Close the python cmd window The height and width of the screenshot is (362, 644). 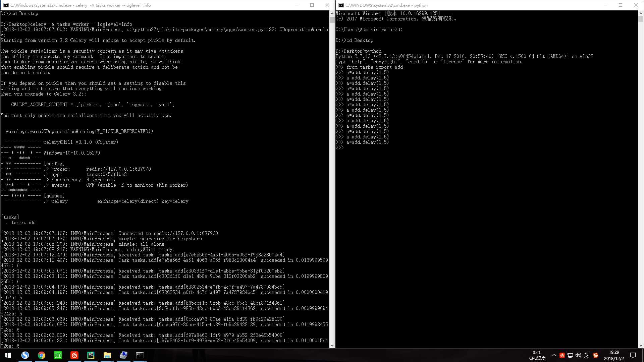[x=636, y=5]
